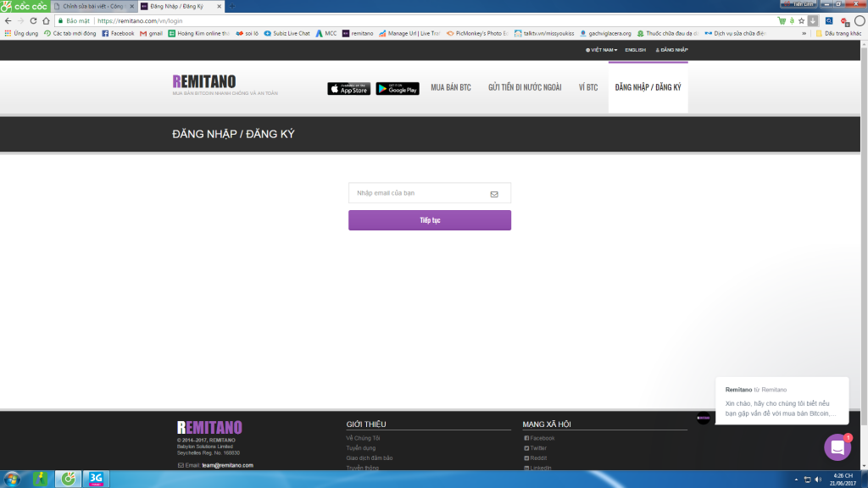Viewport: 868px width, 488px height.
Task: Click the blue search extension icon
Action: point(829,21)
